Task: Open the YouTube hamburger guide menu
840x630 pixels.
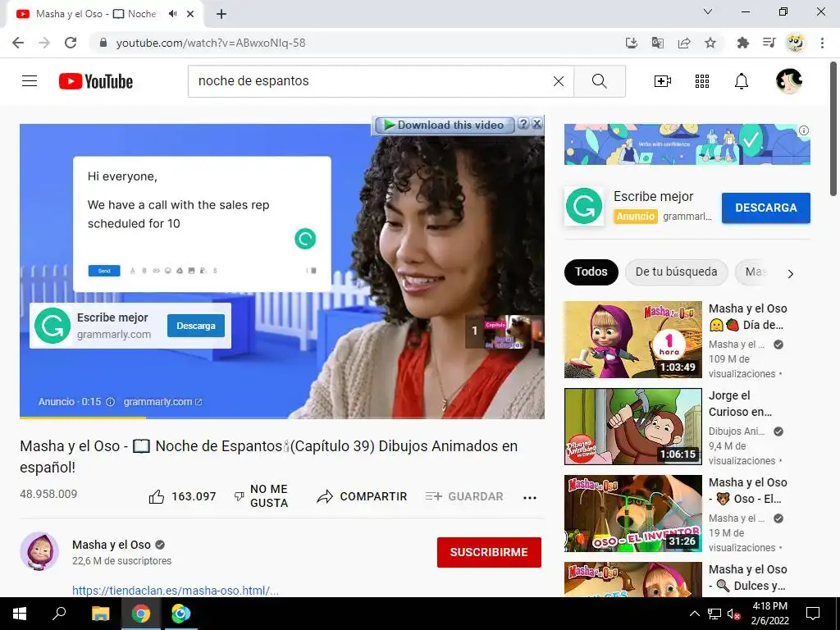Action: (x=30, y=81)
